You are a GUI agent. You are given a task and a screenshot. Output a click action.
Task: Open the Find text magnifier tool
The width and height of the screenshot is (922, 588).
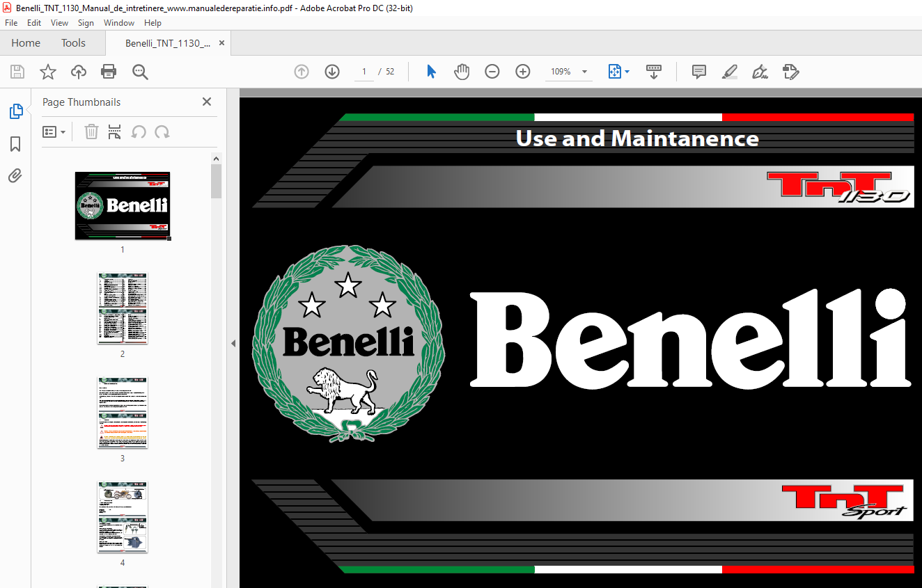click(140, 72)
